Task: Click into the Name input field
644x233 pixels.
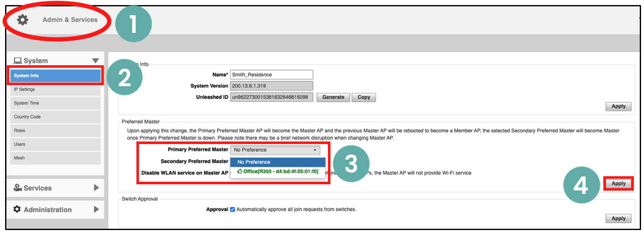Action: 271,75
